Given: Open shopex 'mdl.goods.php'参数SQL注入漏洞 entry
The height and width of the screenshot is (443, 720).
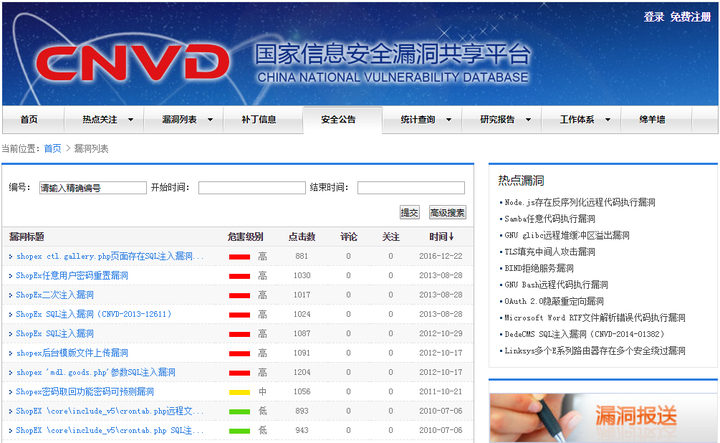Looking at the screenshot, I should [96, 372].
